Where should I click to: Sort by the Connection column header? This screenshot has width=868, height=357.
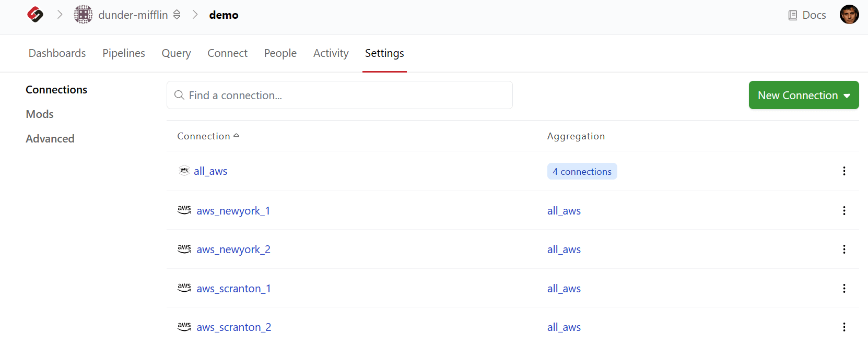click(x=204, y=136)
